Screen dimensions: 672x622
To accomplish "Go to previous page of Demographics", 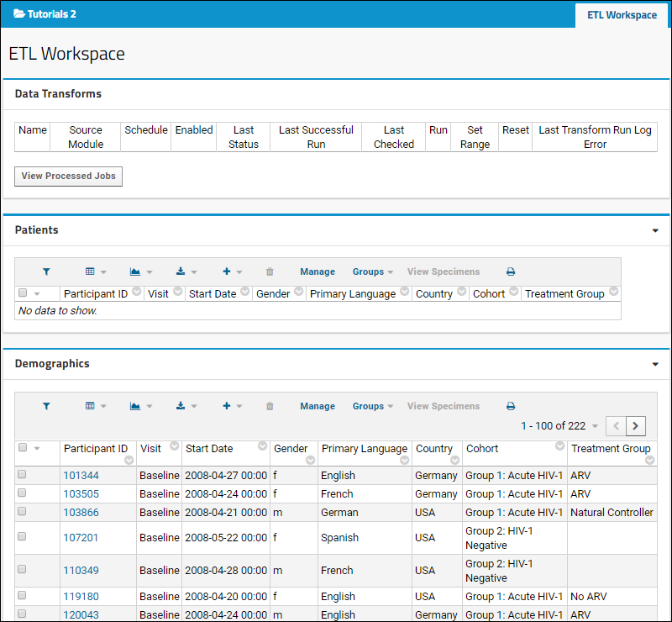I will [616, 426].
